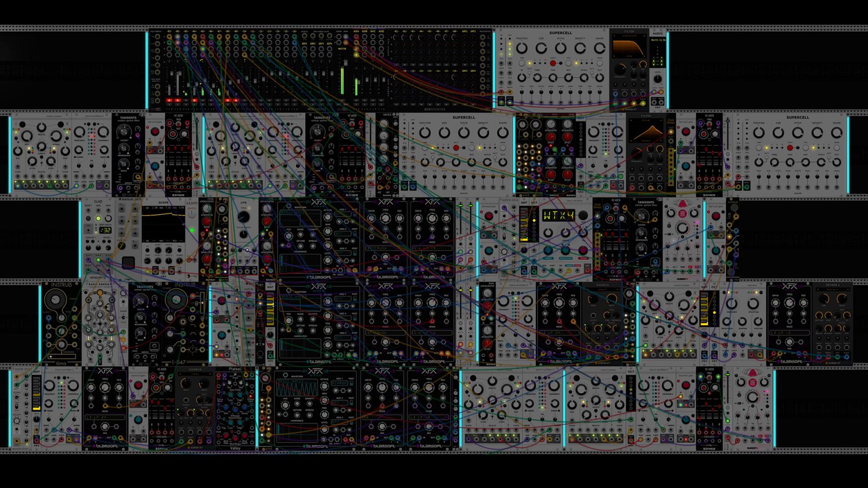Click the FREQUENCY knob on low-pass FILTER module
This screenshot has height=488, width=868.
[620, 69]
